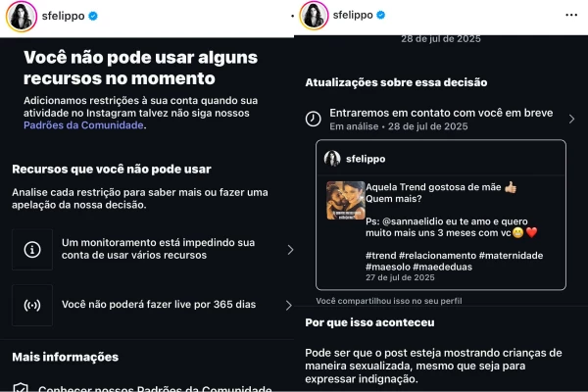Screen dimensions: 588x392
Task: Click the right verified blue badge
Action: coord(380,15)
